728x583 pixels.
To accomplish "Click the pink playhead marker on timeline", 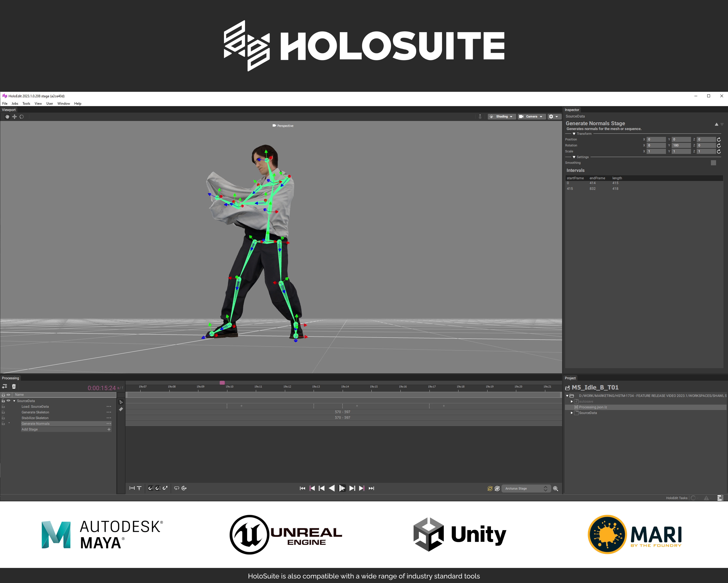I will (222, 383).
